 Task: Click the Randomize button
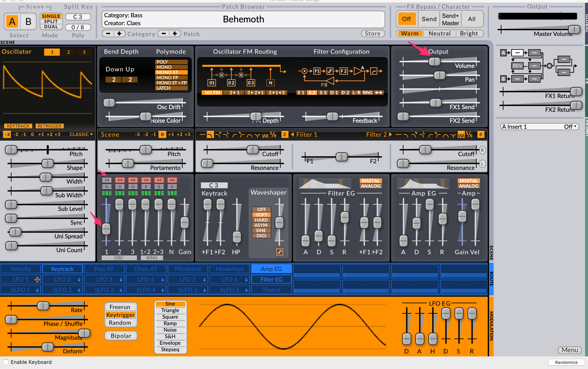tap(566, 362)
